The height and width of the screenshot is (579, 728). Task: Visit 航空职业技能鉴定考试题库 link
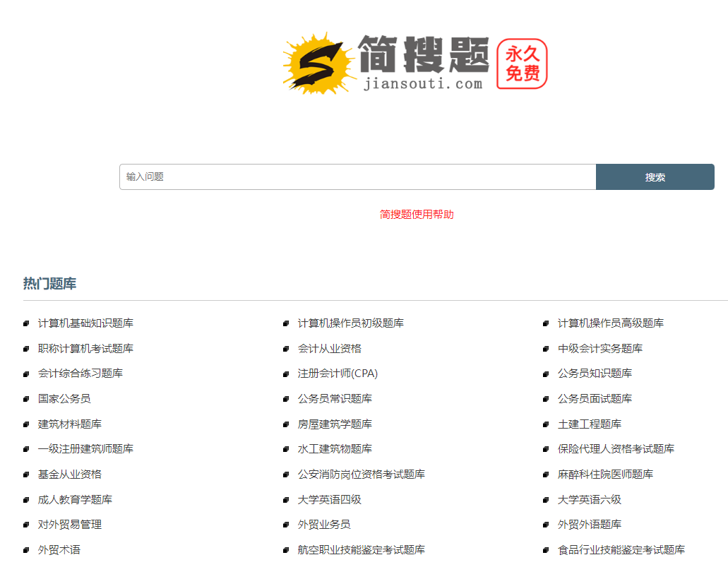tap(362, 550)
